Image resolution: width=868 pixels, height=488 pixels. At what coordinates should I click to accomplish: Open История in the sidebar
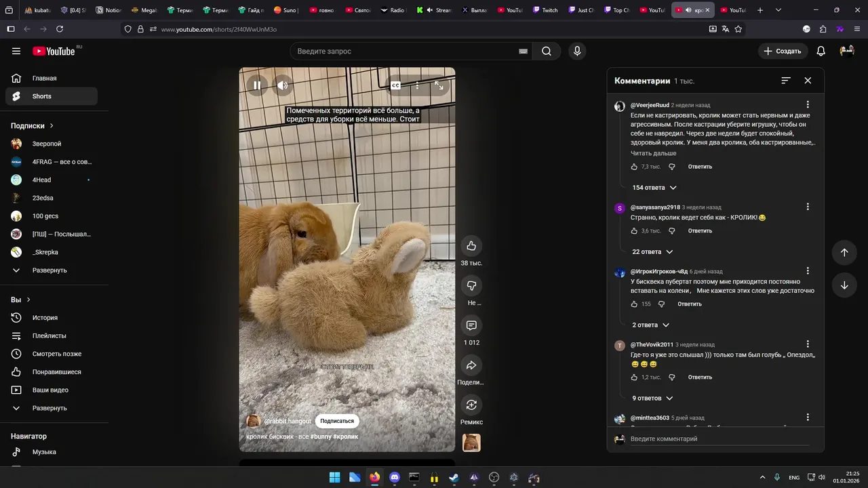(52, 318)
